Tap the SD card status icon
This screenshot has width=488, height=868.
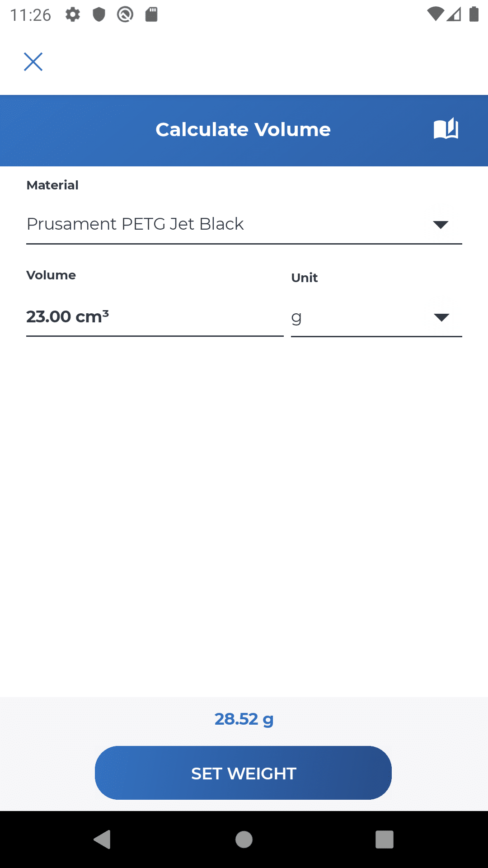point(151,14)
